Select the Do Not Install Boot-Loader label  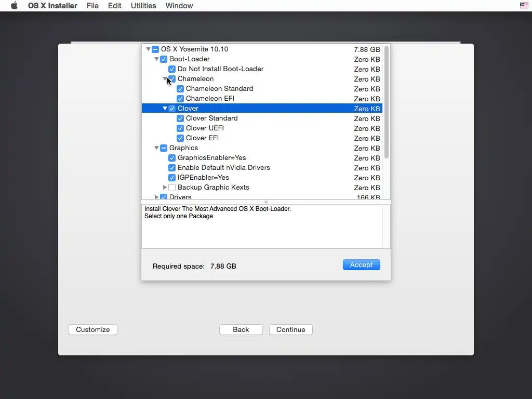click(x=220, y=69)
